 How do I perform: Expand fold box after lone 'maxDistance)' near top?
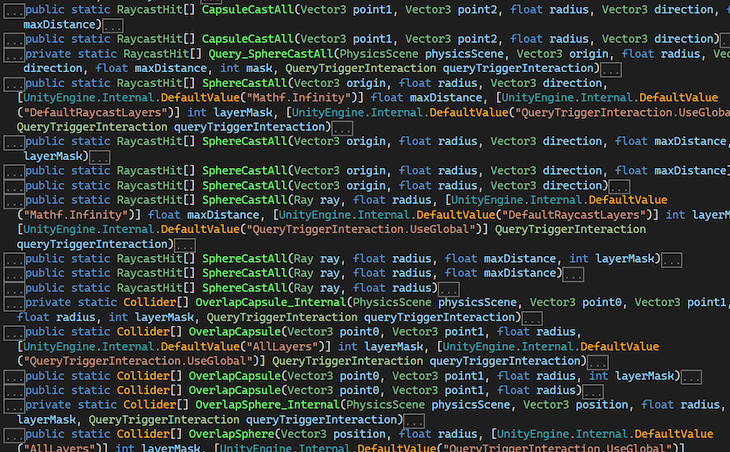pyautogui.click(x=113, y=26)
